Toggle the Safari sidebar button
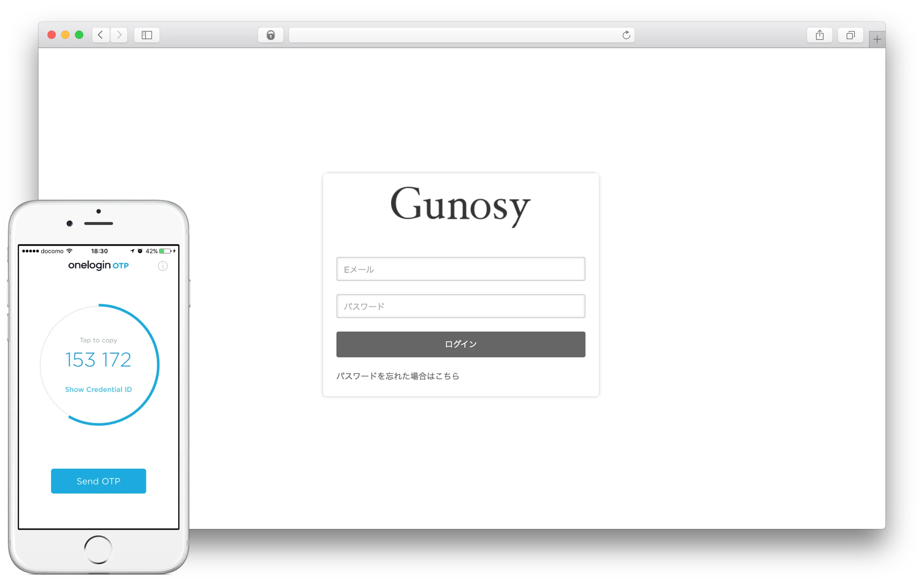Viewport: 924px width, 584px height. [x=147, y=35]
